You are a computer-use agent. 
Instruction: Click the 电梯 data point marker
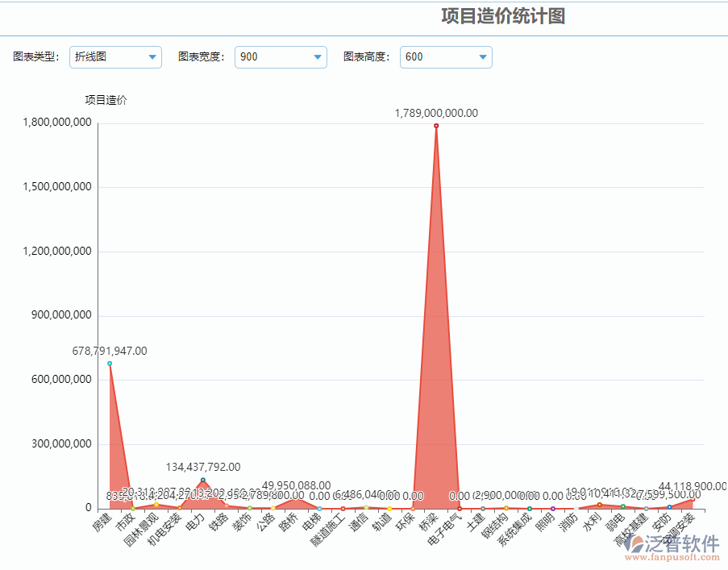pos(320,509)
